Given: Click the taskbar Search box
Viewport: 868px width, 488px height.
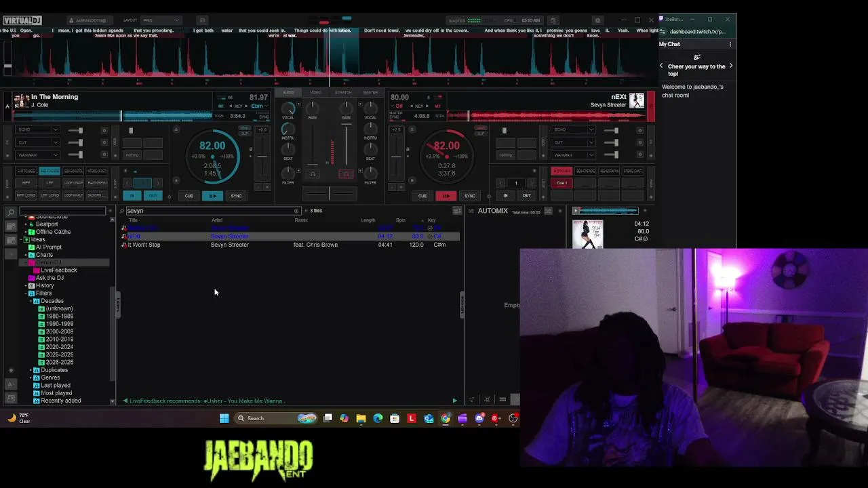Looking at the screenshot, I should click(x=275, y=418).
